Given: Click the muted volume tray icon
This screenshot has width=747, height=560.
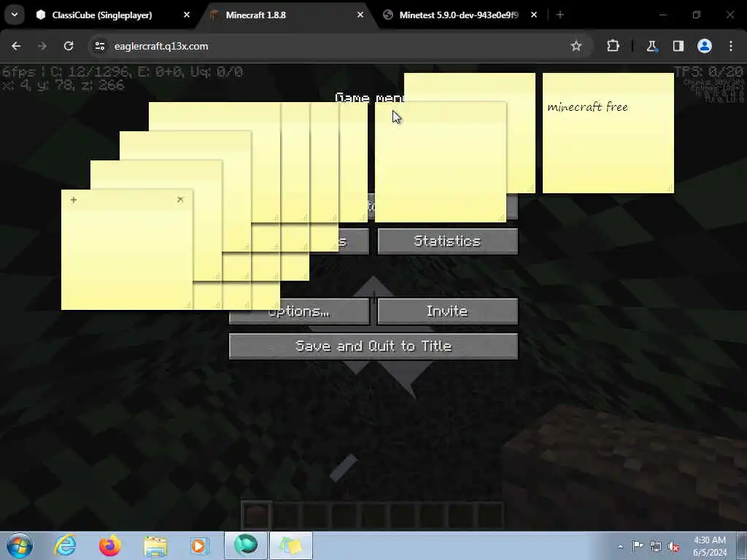Looking at the screenshot, I should [x=673, y=546].
